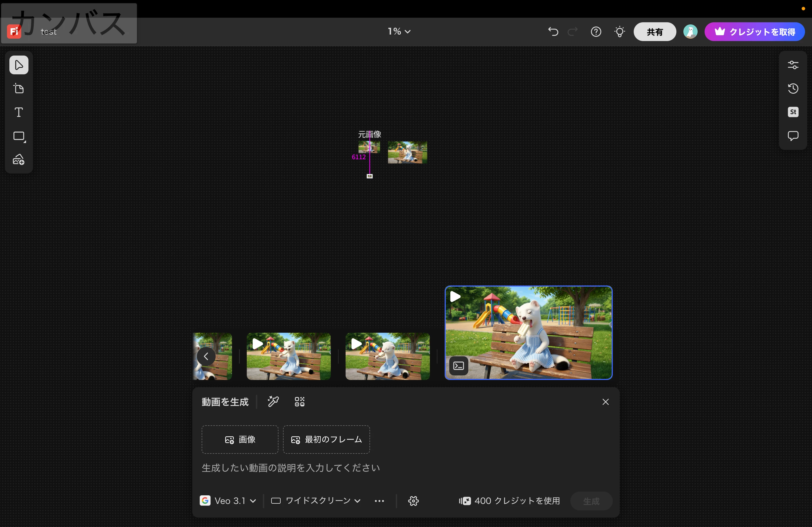Open the image upload tool
The image size is (812, 527).
(19, 160)
